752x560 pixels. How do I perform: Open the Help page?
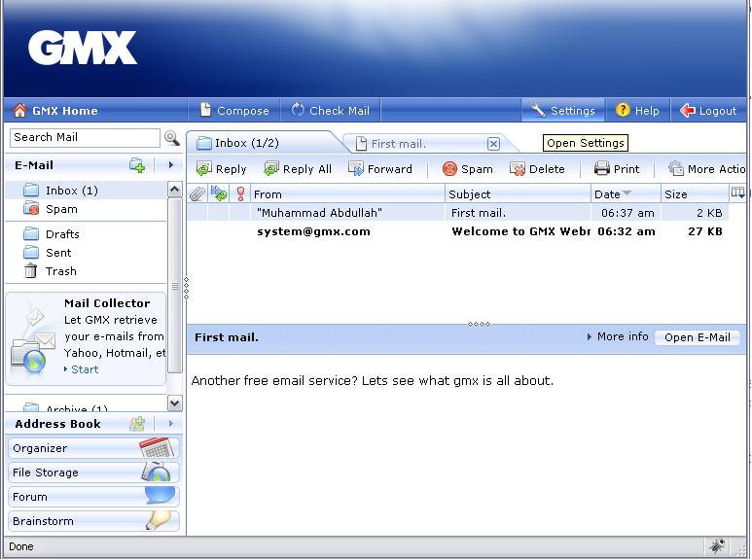tap(637, 110)
